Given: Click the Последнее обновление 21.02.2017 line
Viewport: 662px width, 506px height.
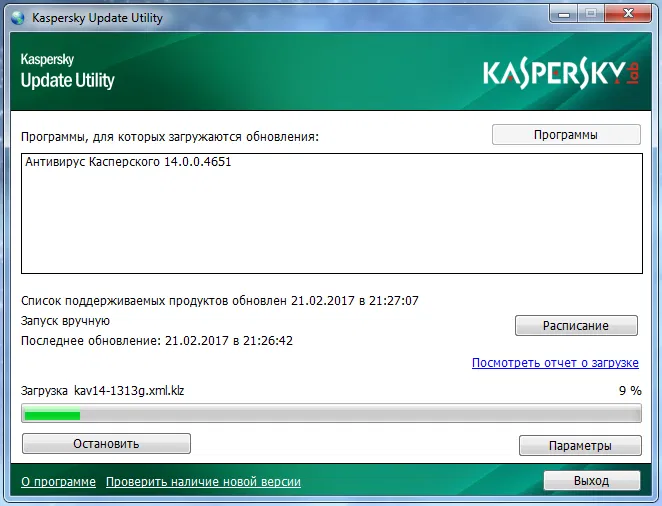Looking at the screenshot, I should pos(157,341).
